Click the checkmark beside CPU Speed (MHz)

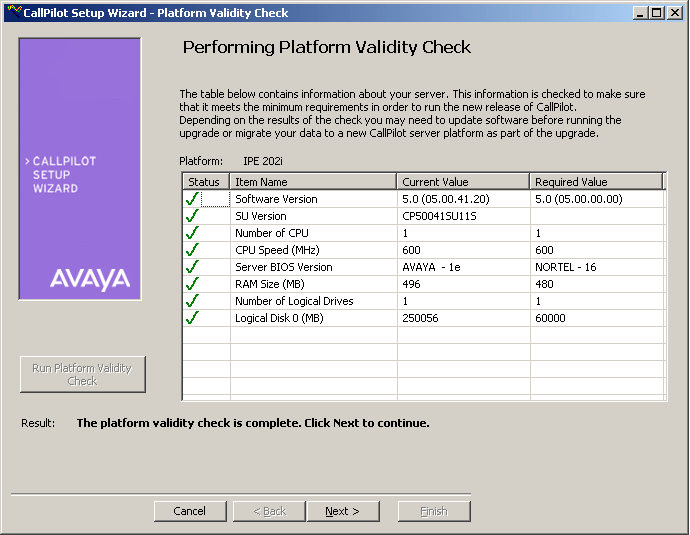192,250
